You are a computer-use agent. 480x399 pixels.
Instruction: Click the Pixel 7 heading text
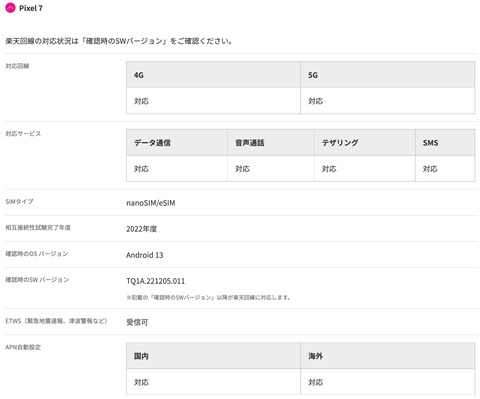pyautogui.click(x=31, y=8)
